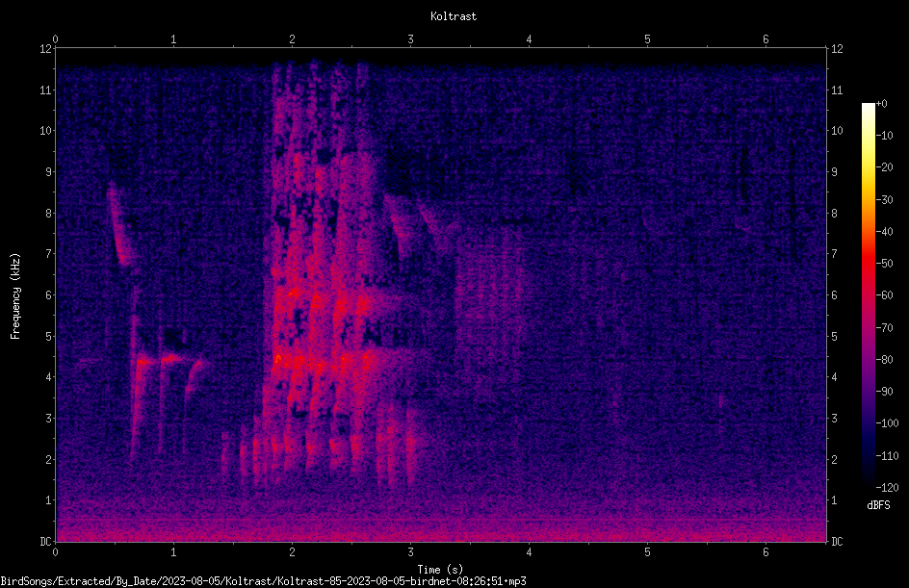909x588 pixels.
Task: Click the Koltrast title above the spectrogram
Action: pyautogui.click(x=454, y=16)
